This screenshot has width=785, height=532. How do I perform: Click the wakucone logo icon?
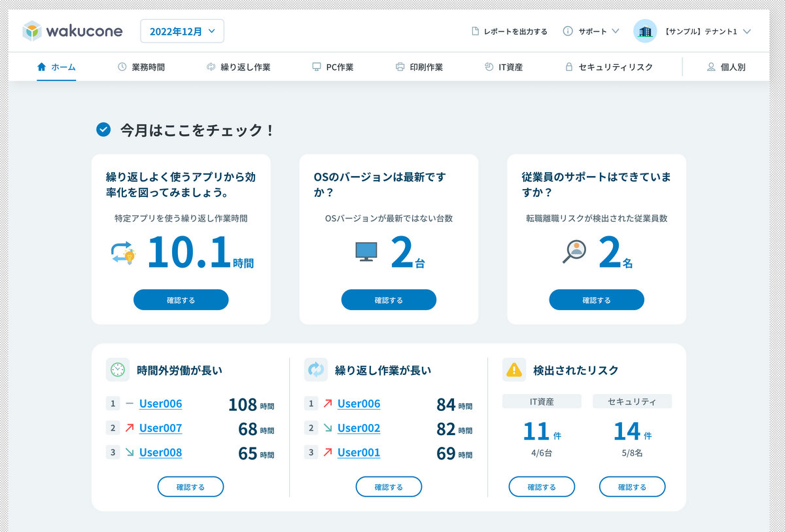click(x=31, y=31)
